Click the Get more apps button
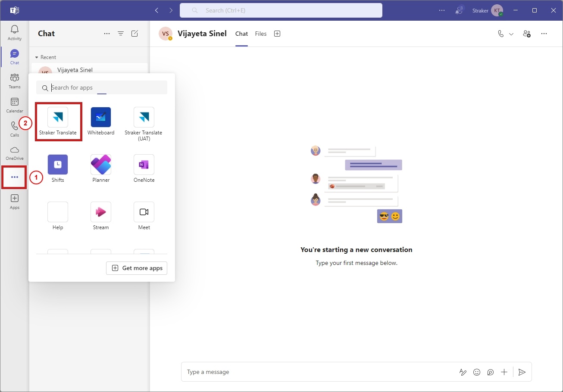The height and width of the screenshot is (392, 563). coord(137,268)
